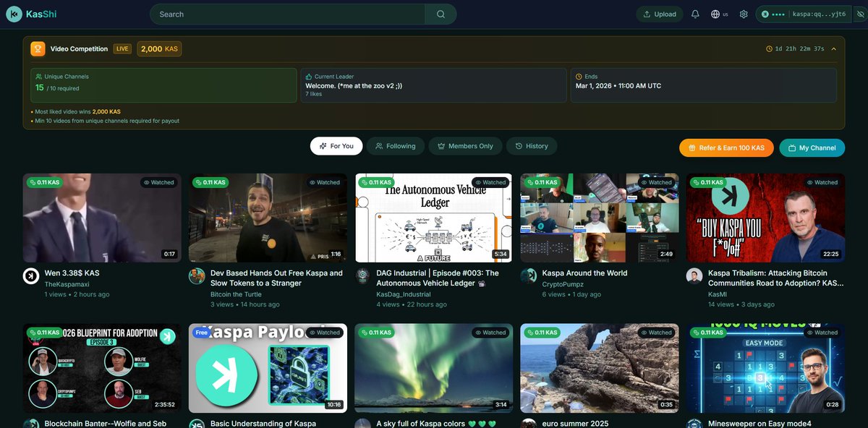Open A sky full of Kaspa colors title
Screen dimensions: 868x428
click(x=436, y=424)
